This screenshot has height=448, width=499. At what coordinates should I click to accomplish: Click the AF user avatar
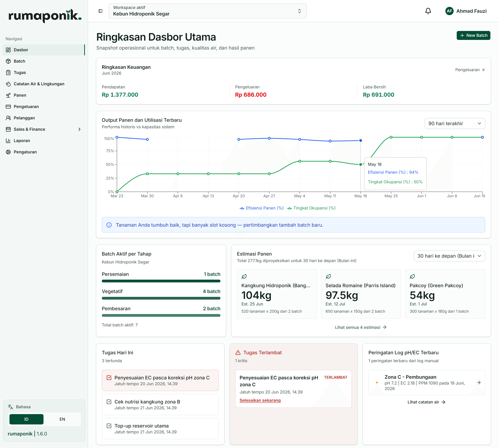[x=449, y=11]
